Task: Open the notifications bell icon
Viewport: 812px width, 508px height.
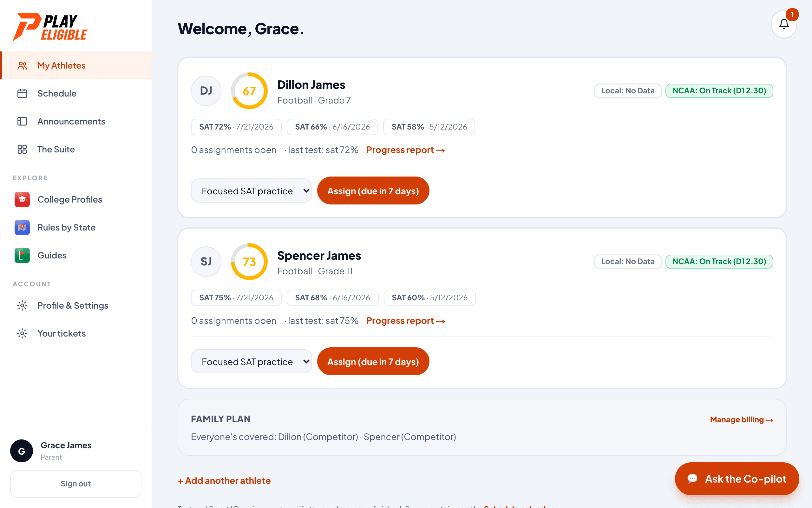Action: pyautogui.click(x=784, y=24)
